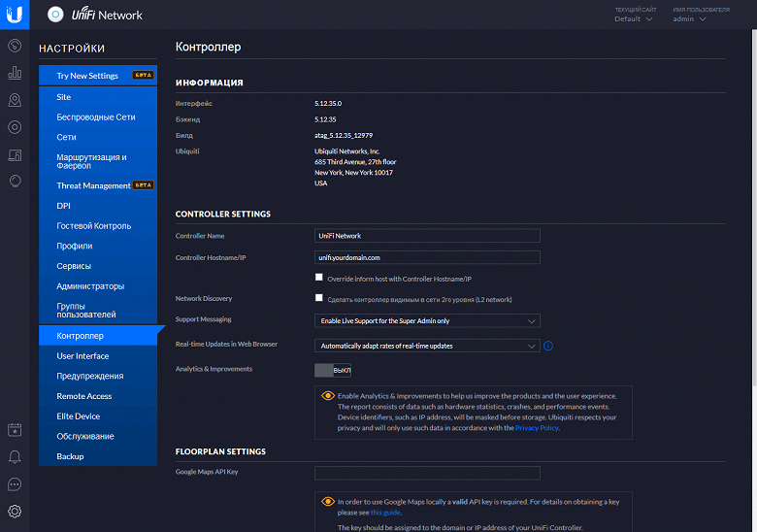Image resolution: width=757 pixels, height=532 pixels.
Task: Select Контроллер in settings menu
Action: click(98, 336)
